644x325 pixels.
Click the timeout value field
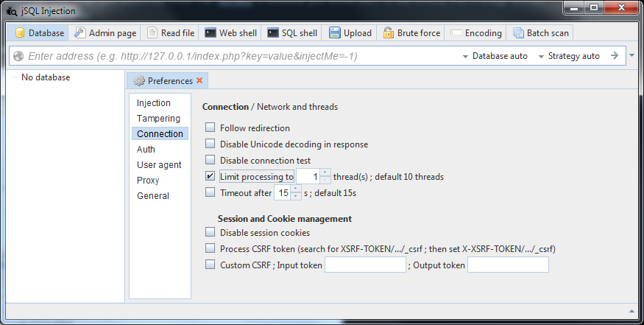283,192
